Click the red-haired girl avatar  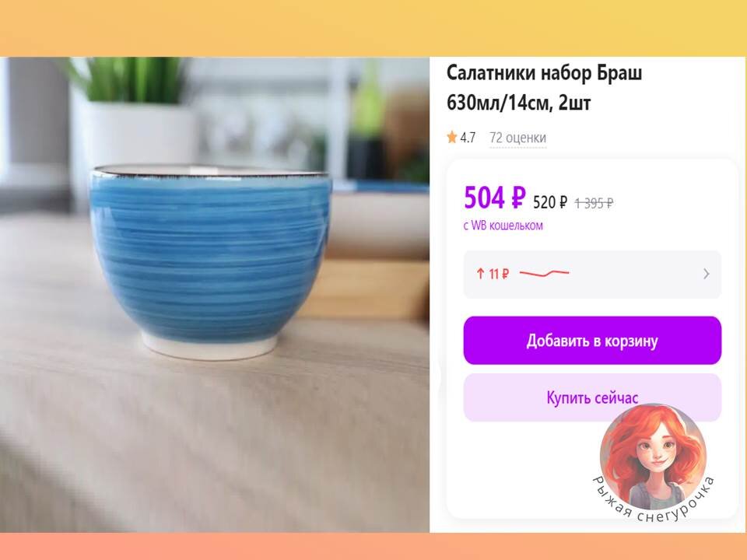653,456
